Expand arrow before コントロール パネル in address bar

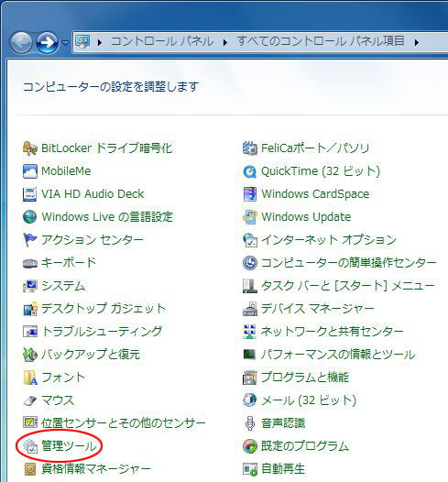point(99,42)
